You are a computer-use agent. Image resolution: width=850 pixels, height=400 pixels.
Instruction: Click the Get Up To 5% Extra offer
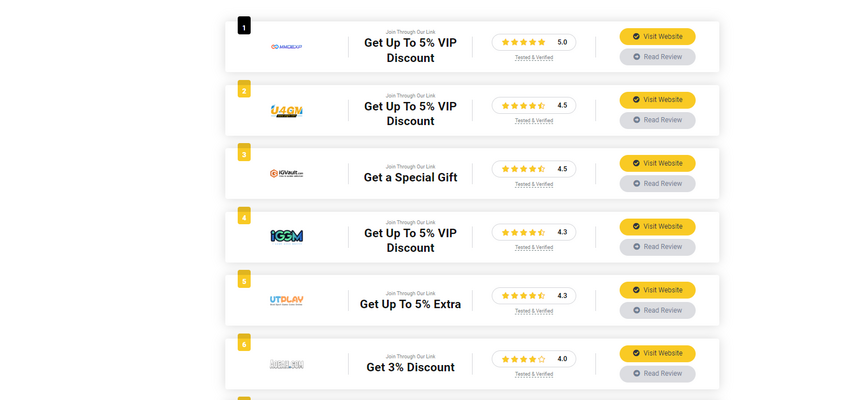pos(410,304)
